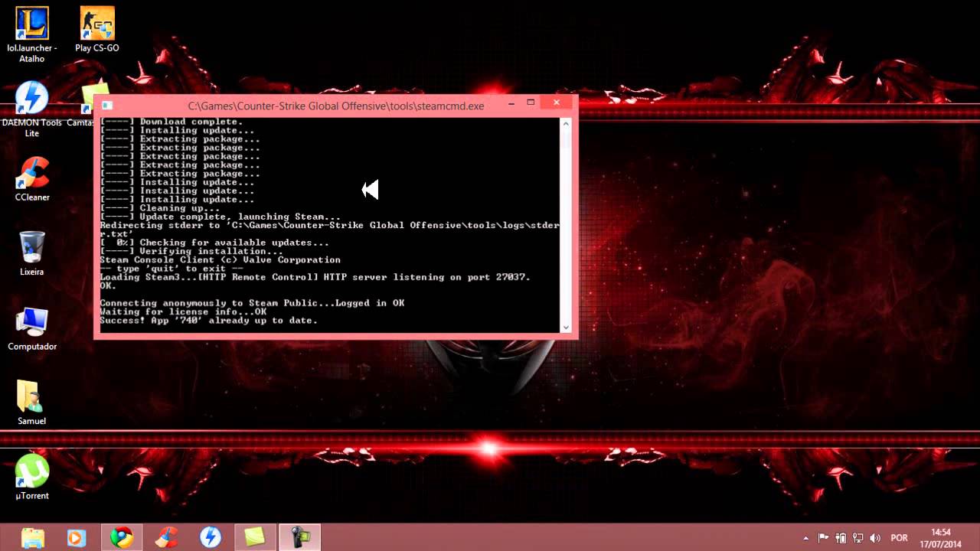Show hidden system tray icons
Viewport: 980px width, 551px height.
[x=805, y=538]
